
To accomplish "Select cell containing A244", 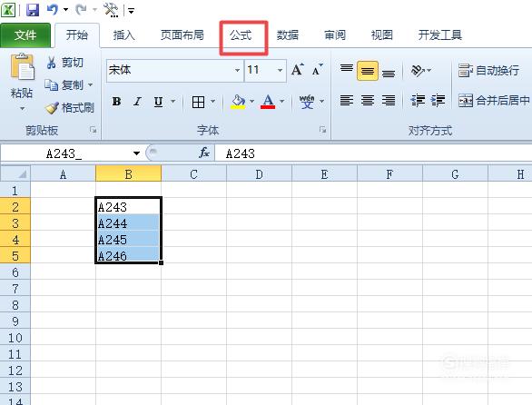I will click(128, 223).
